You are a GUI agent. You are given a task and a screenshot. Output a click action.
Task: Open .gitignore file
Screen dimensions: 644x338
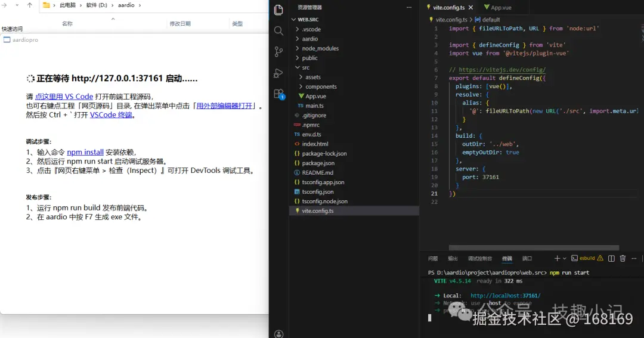click(314, 116)
